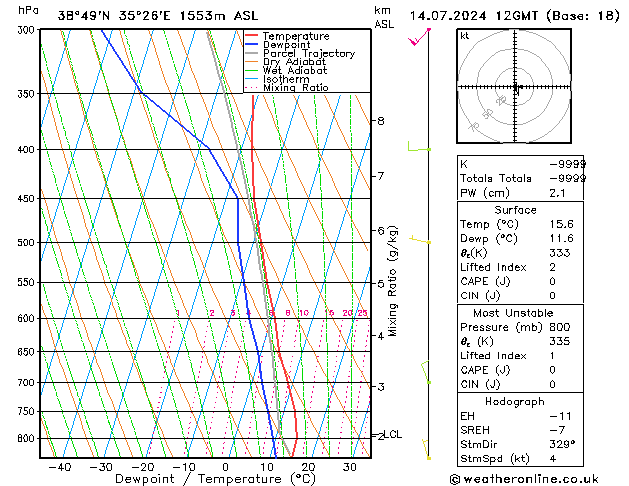Screen dimensions: 629x486
Task: Click the wind barb at the 500 hPa level
Action: click(420, 240)
